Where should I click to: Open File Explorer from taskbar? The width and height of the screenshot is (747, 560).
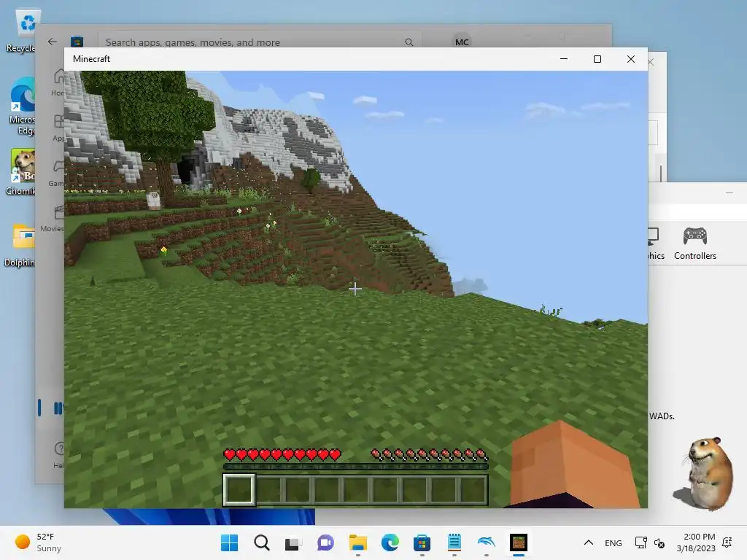[x=357, y=542]
